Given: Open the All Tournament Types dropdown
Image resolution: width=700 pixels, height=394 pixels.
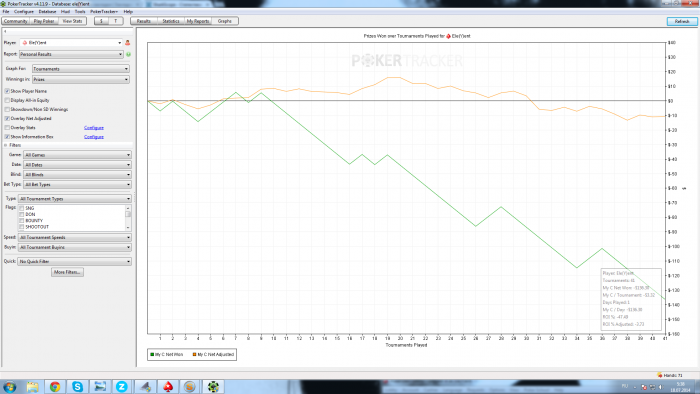Looking at the screenshot, I should pyautogui.click(x=75, y=199).
